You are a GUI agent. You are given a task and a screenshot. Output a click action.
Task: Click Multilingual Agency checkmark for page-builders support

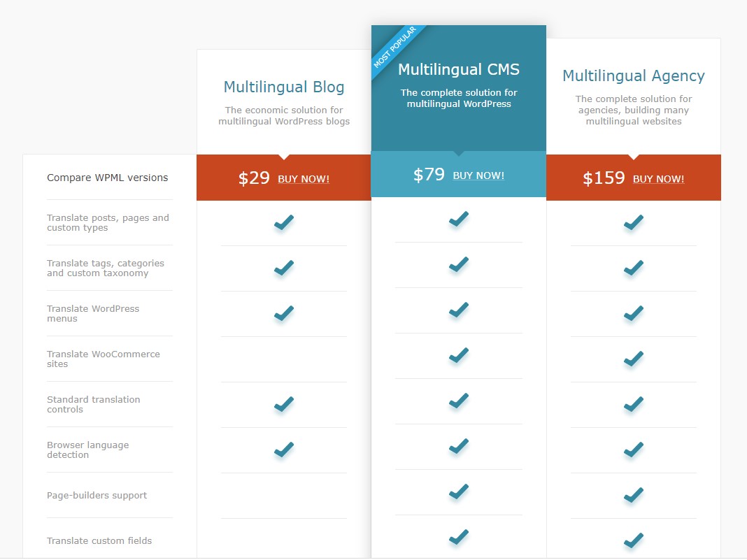click(x=634, y=495)
